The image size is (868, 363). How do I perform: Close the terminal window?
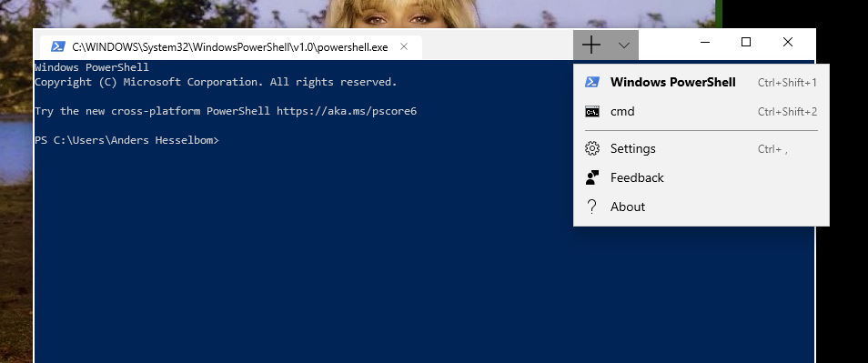click(x=788, y=42)
